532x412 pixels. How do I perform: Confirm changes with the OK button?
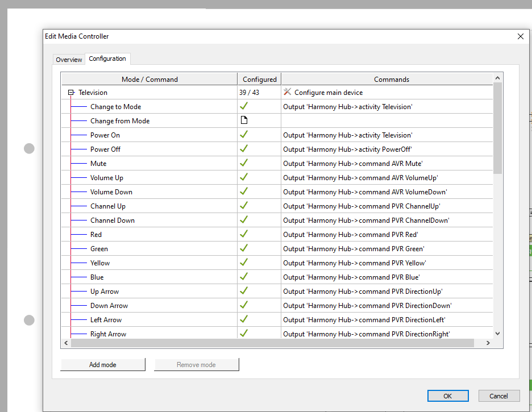448,396
